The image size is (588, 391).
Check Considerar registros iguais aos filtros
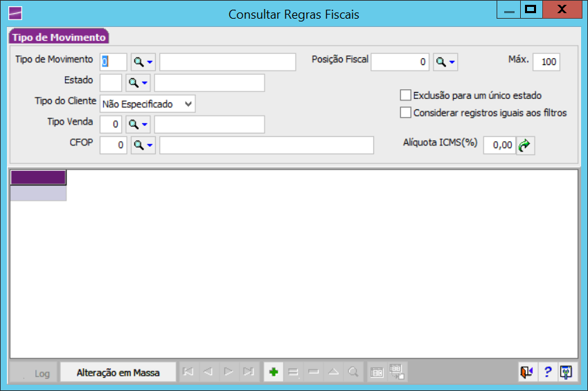click(406, 112)
